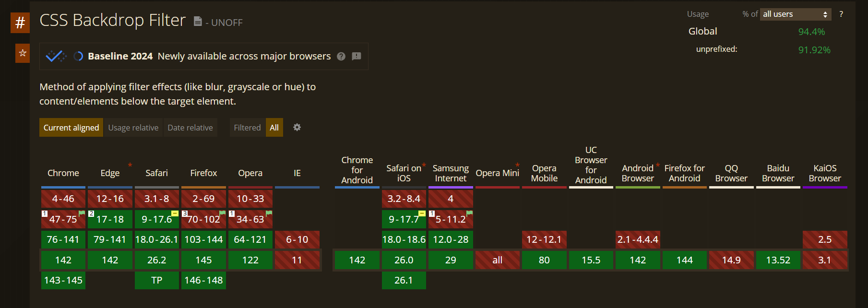The image size is (868, 308).
Task: Click the Baseline checkmark icon
Action: (56, 56)
